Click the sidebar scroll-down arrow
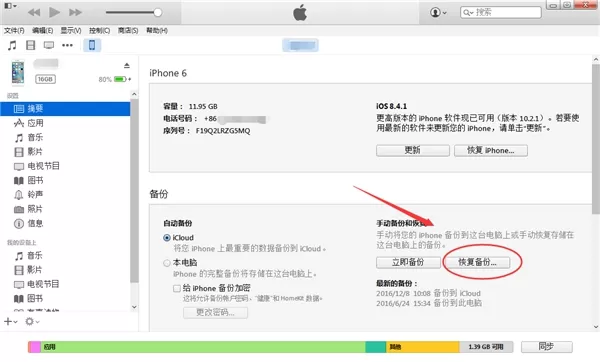This screenshot has height=362, width=600. (x=134, y=307)
